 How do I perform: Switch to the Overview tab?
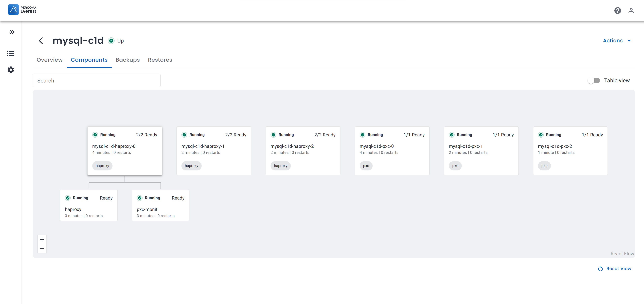(x=49, y=60)
